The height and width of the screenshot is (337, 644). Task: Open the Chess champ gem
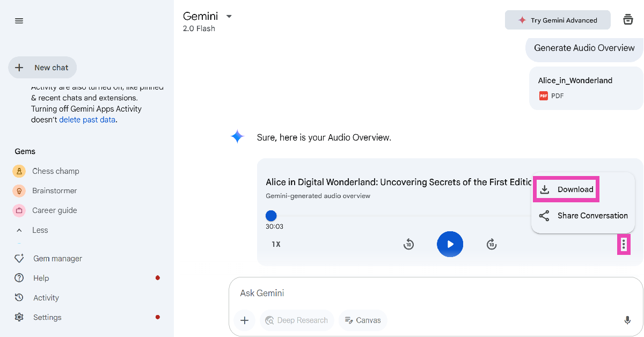point(55,171)
